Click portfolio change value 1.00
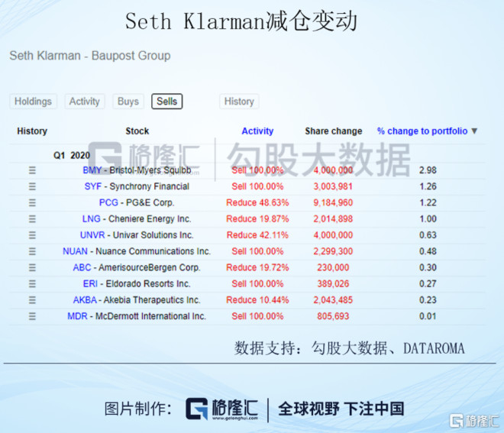This screenshot has height=433, width=504. tap(428, 219)
